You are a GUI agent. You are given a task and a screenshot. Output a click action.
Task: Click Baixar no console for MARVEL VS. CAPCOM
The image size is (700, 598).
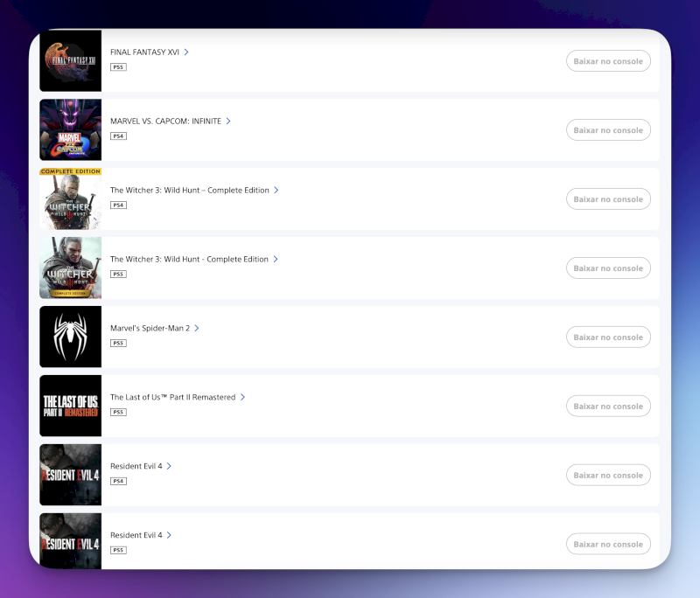pos(608,130)
